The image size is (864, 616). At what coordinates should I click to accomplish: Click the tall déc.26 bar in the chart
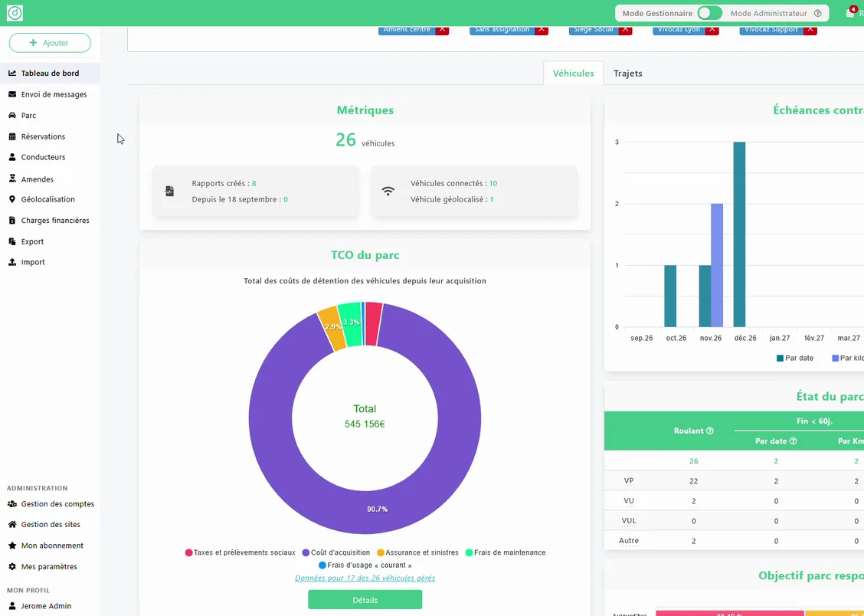[x=739, y=234]
